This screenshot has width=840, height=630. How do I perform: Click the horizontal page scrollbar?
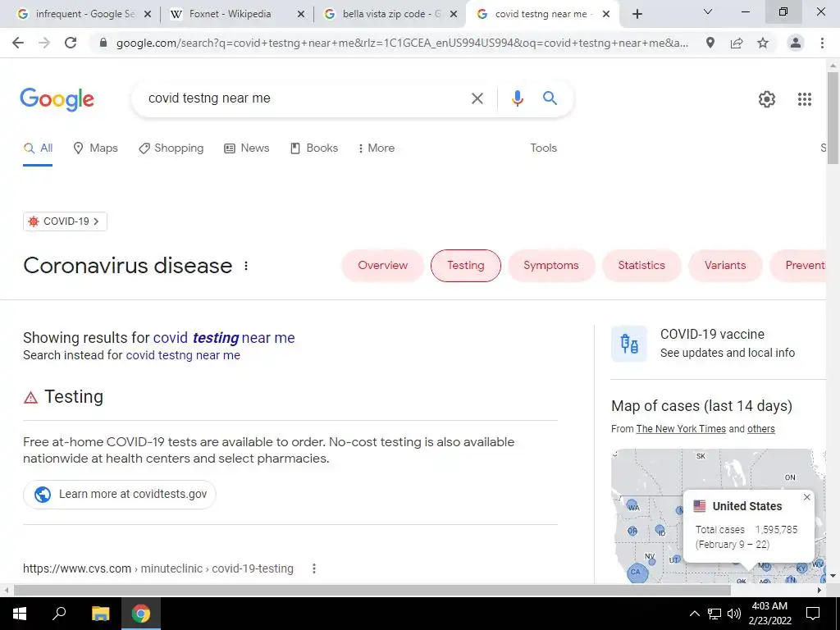coord(372,590)
